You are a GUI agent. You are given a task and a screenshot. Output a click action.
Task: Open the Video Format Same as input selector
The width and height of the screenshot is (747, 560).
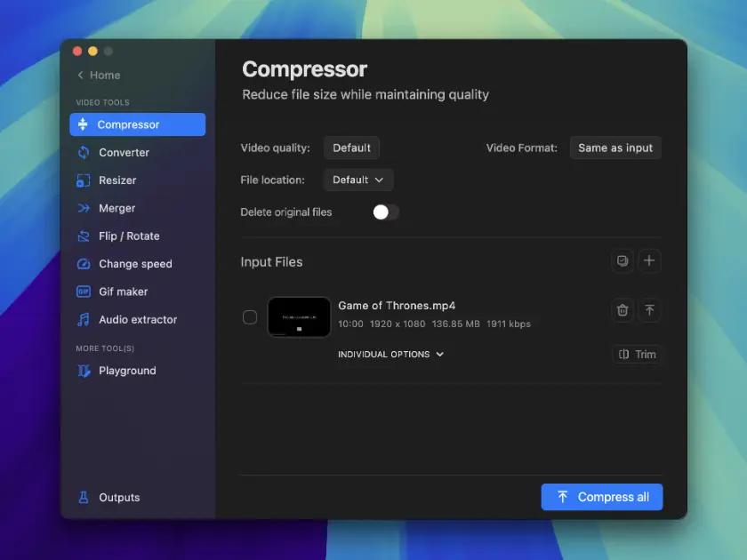pos(615,148)
